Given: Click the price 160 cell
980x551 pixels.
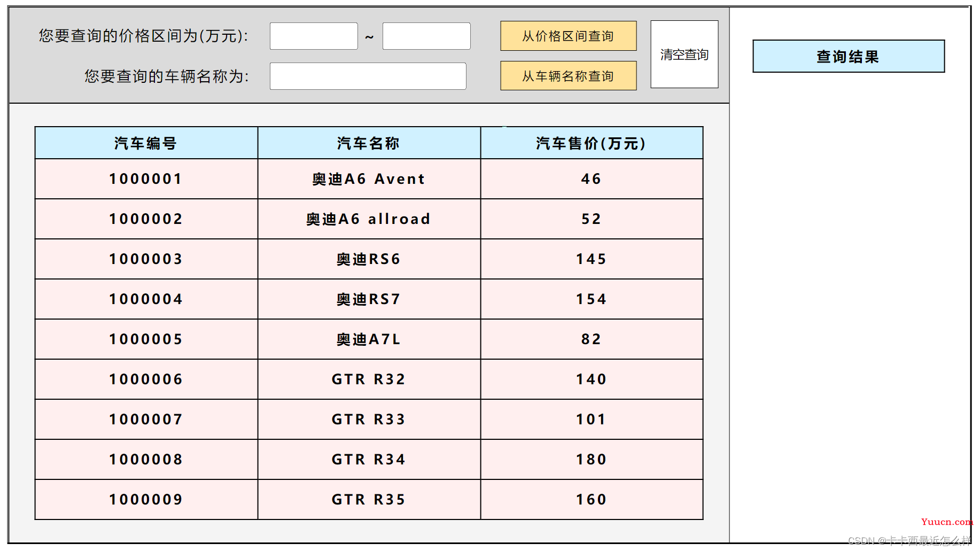Looking at the screenshot, I should [x=592, y=500].
